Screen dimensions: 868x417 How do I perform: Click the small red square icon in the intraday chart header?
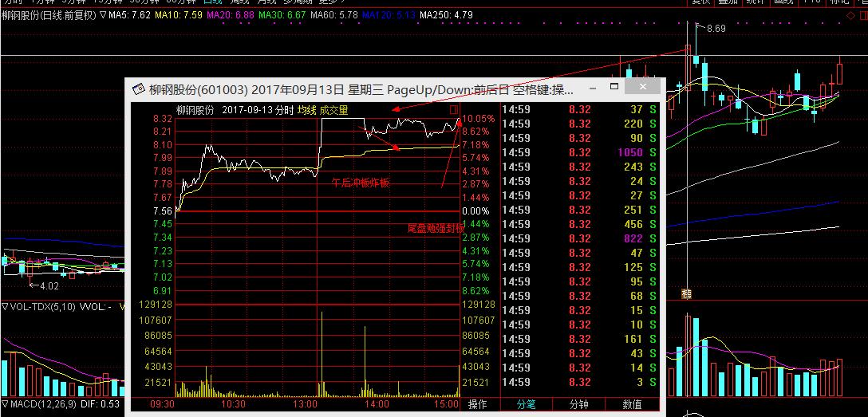click(454, 109)
